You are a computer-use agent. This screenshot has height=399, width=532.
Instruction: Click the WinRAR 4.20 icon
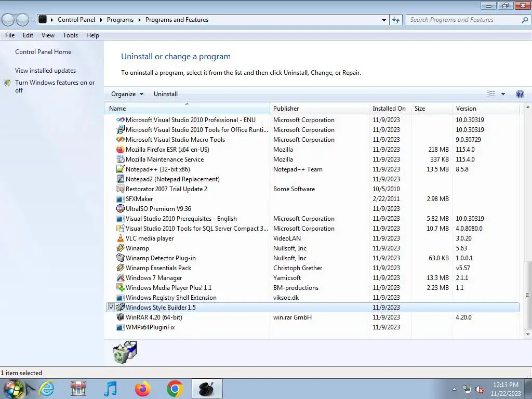(120, 317)
